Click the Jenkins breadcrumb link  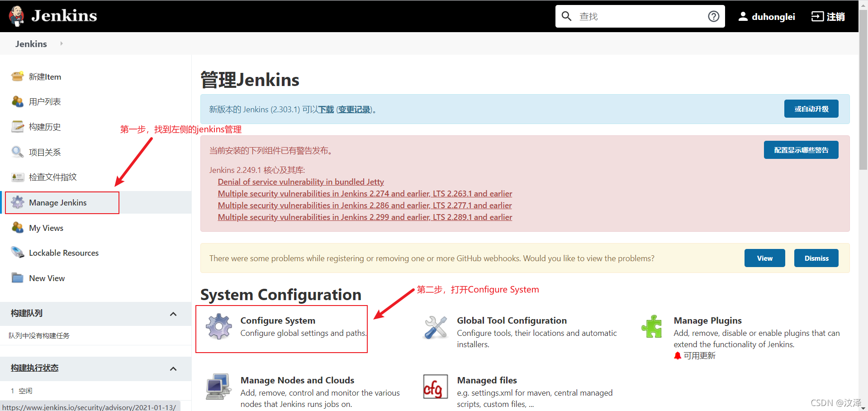[31, 44]
